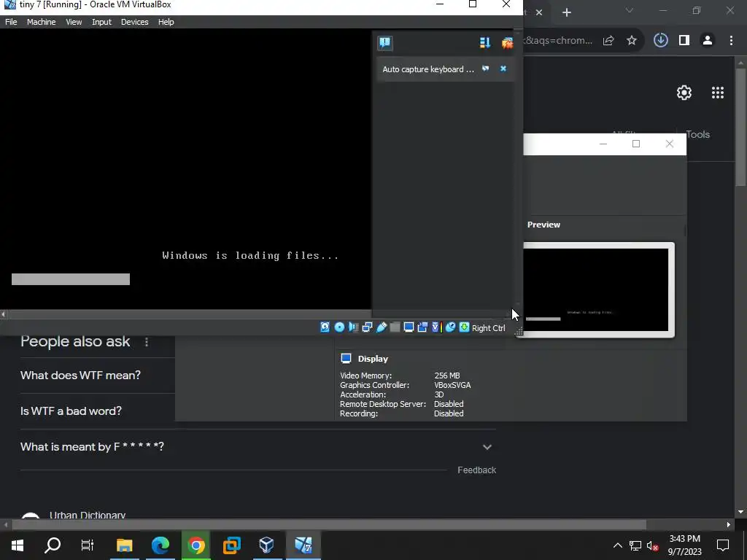Viewport: 747px width, 560px height.
Task: Expand Is WTF a bad word question
Action: click(71, 411)
